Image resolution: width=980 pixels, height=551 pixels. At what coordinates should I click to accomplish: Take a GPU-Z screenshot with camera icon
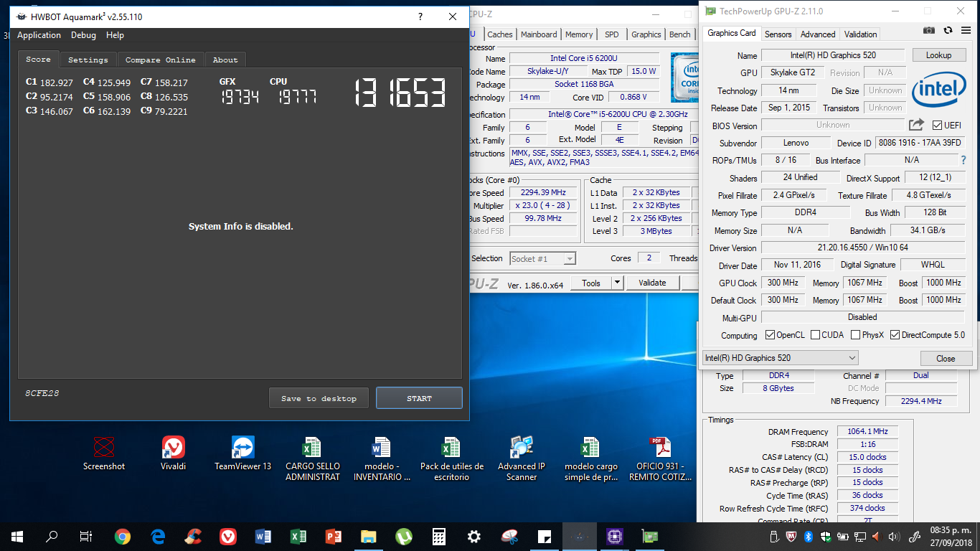pos(929,30)
